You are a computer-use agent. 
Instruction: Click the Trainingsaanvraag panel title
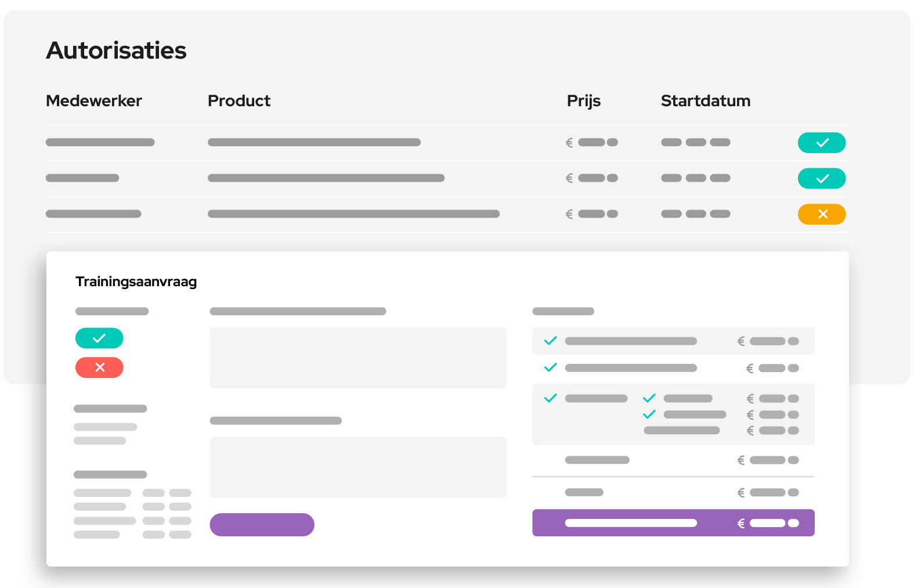coord(136,282)
